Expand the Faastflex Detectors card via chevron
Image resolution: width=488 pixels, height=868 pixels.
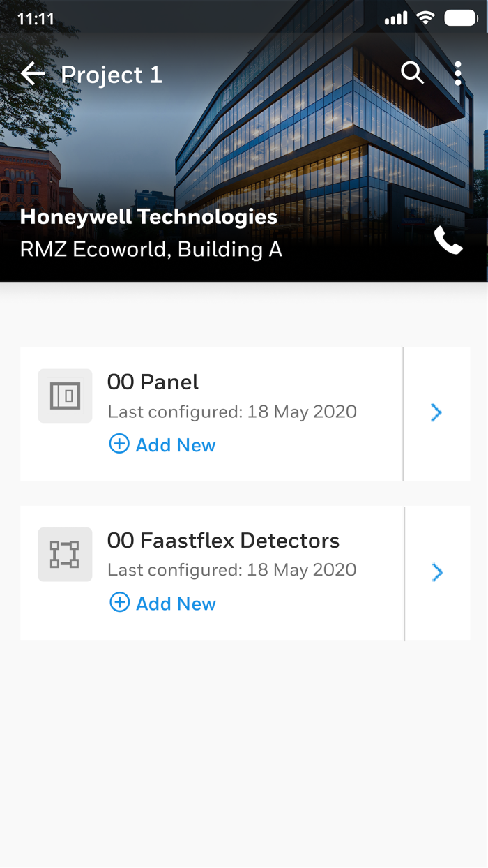[x=436, y=572]
